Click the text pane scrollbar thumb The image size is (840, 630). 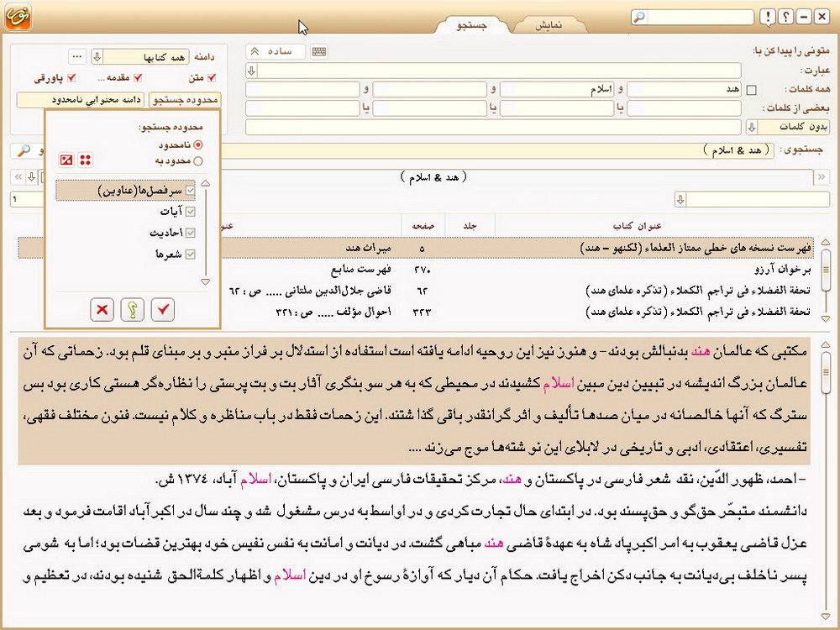826,372
